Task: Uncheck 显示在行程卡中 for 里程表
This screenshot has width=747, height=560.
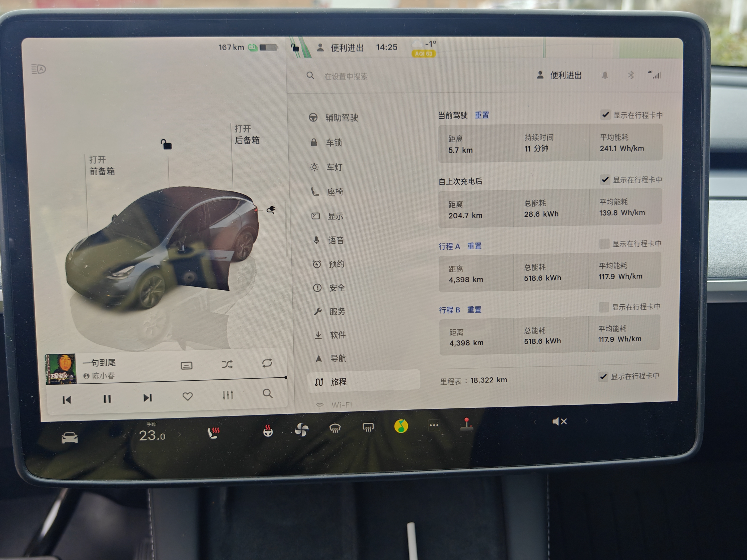Action: [x=603, y=376]
